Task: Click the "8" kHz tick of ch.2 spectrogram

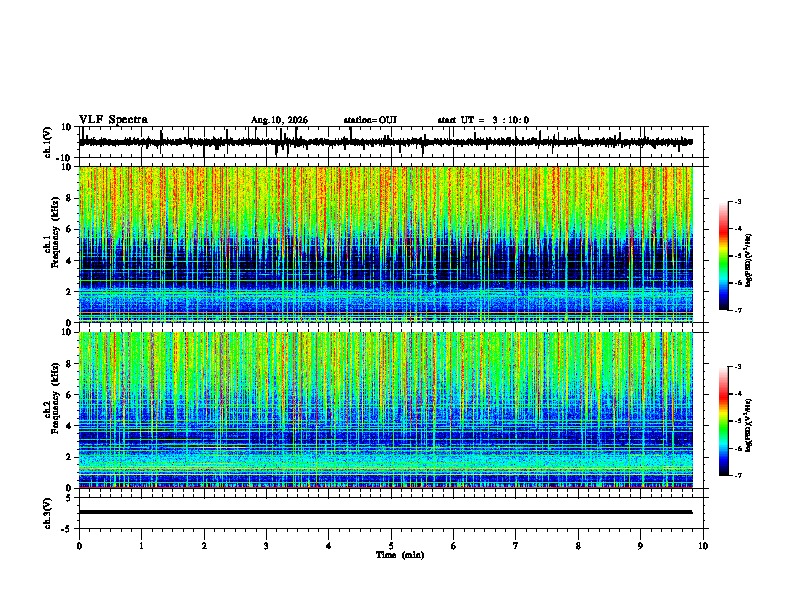Action: (x=69, y=364)
